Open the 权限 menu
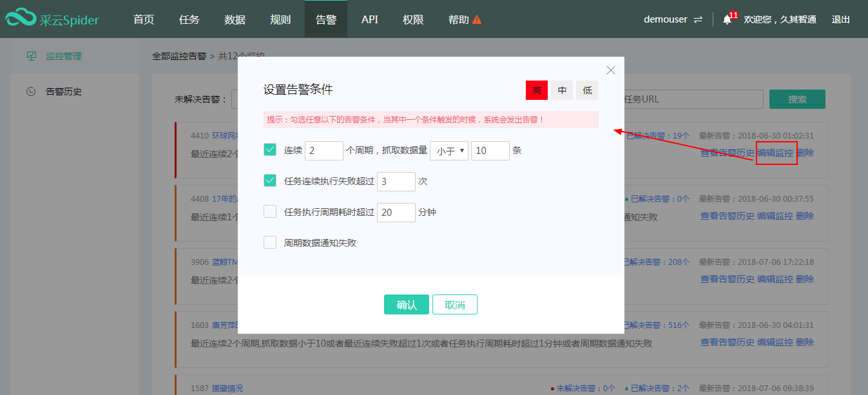 pyautogui.click(x=413, y=19)
